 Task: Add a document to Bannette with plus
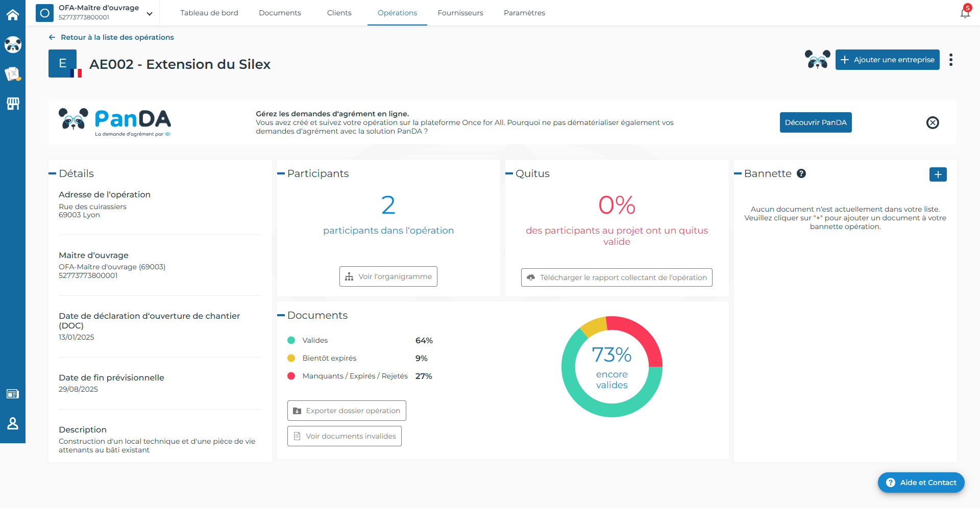(938, 174)
